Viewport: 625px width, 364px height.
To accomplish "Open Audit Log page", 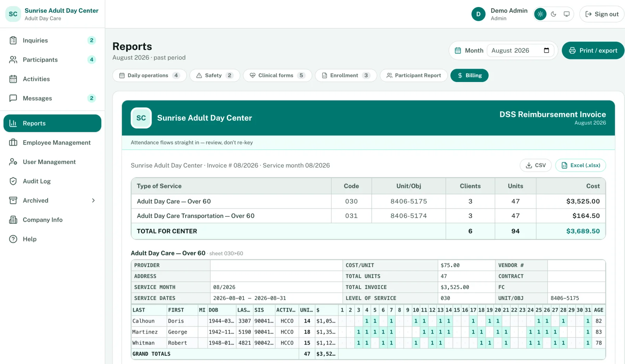I will tap(52, 181).
